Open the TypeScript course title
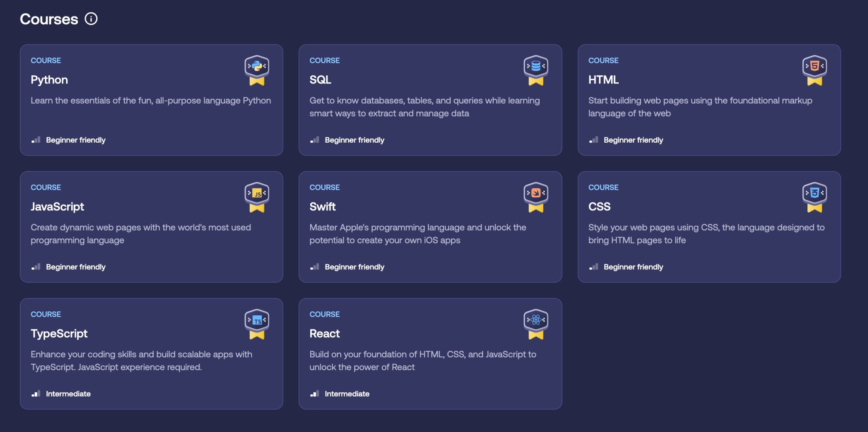This screenshot has width=868, height=432. 59,334
